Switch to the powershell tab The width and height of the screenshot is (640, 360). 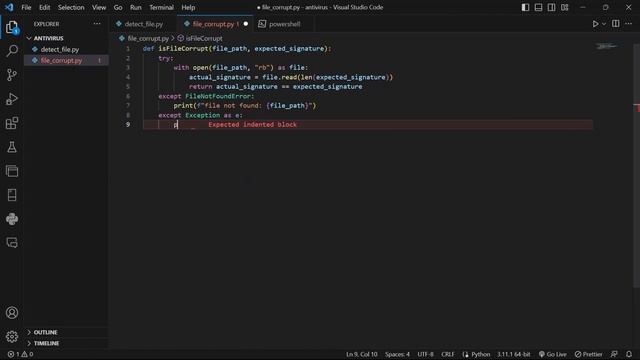(x=284, y=24)
